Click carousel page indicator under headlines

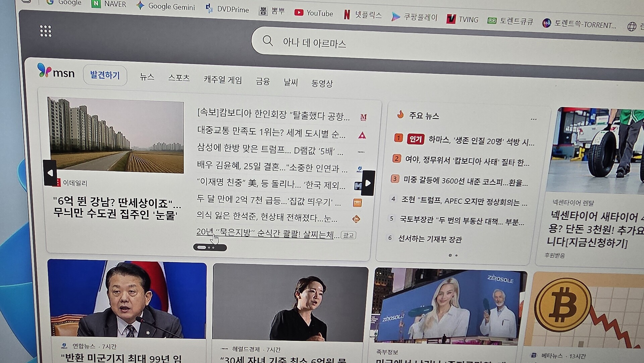(210, 248)
